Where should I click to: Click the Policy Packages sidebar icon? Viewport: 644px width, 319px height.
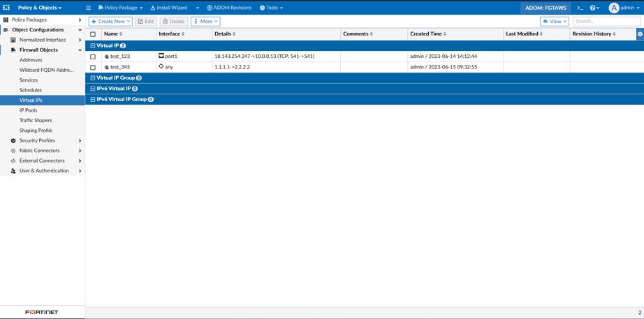[6, 20]
